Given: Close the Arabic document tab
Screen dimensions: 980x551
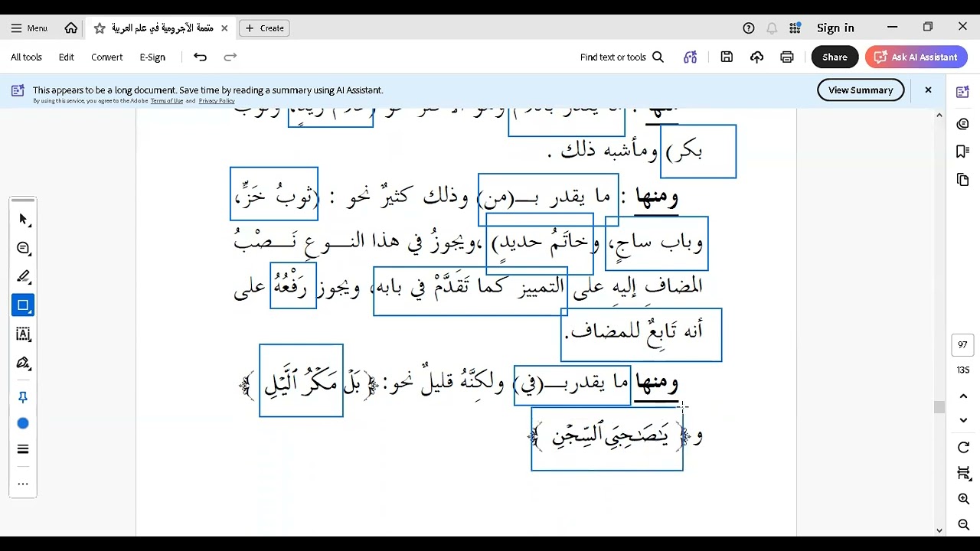Looking at the screenshot, I should point(224,28).
